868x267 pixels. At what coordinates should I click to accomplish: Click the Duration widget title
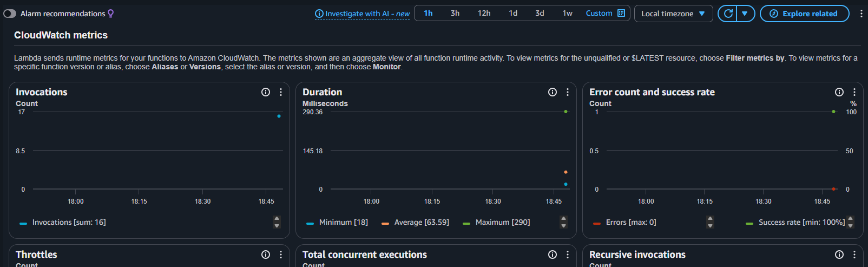coord(323,92)
